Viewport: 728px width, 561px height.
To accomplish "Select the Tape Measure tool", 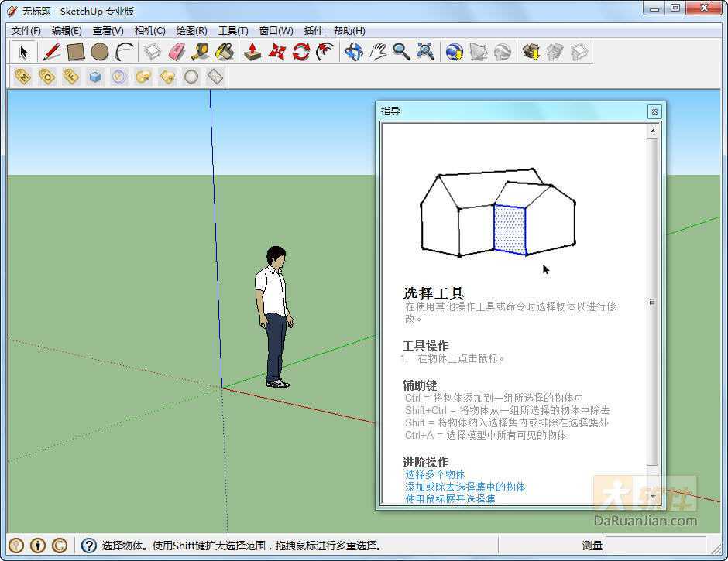I will 201,52.
